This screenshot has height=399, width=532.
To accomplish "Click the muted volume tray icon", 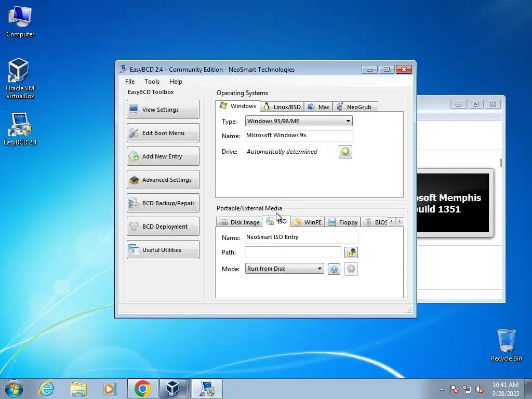I will pos(480,389).
